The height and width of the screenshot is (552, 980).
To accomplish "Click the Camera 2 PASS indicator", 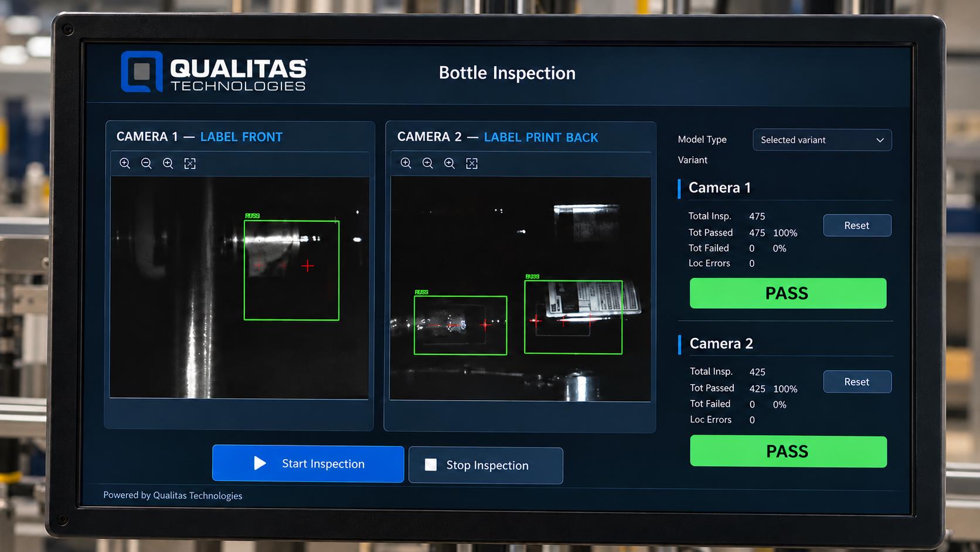I will point(788,451).
